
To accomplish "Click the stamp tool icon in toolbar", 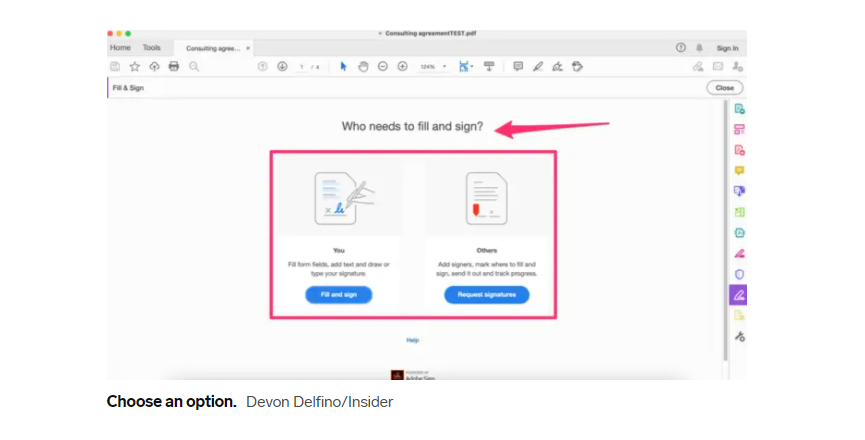I will tap(577, 67).
